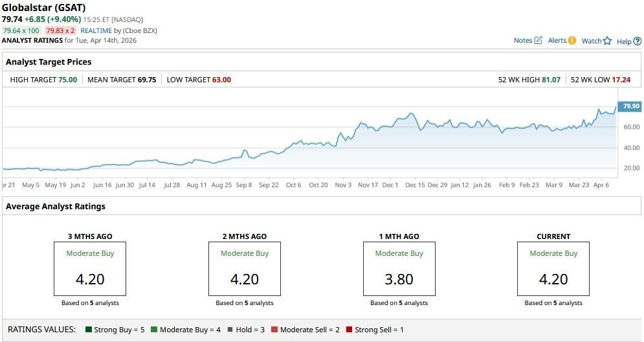Click the Moderate Sell legend swatch
The height and width of the screenshot is (342, 644).
click(274, 329)
